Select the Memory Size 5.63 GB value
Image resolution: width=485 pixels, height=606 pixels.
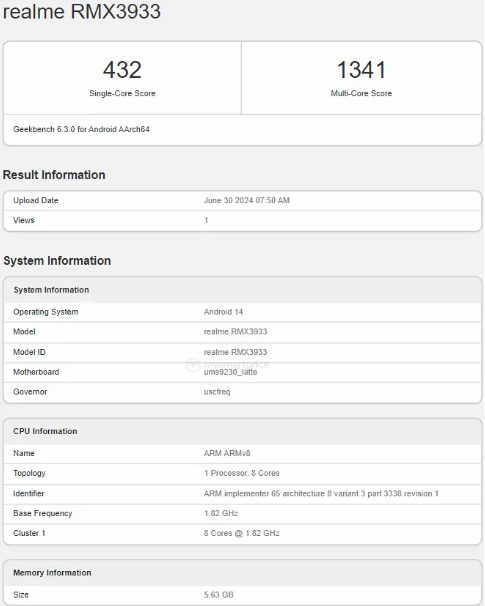pyautogui.click(x=219, y=595)
